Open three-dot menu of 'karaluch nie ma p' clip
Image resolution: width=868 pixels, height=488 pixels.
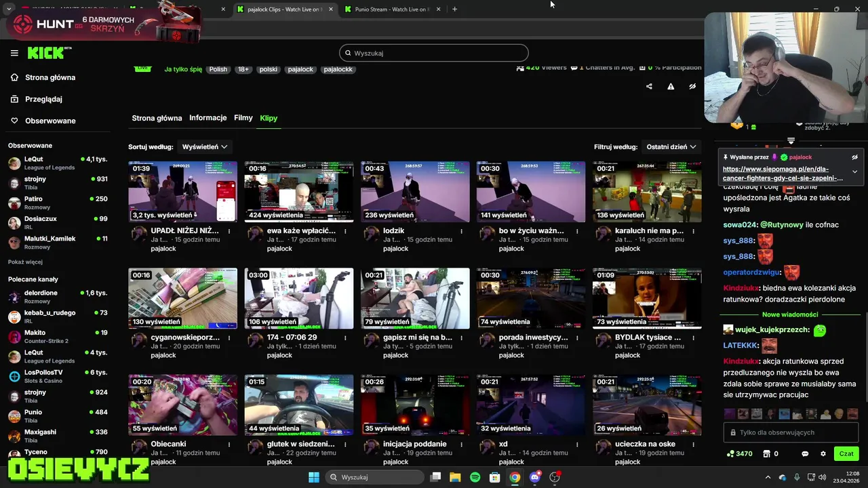tap(694, 231)
